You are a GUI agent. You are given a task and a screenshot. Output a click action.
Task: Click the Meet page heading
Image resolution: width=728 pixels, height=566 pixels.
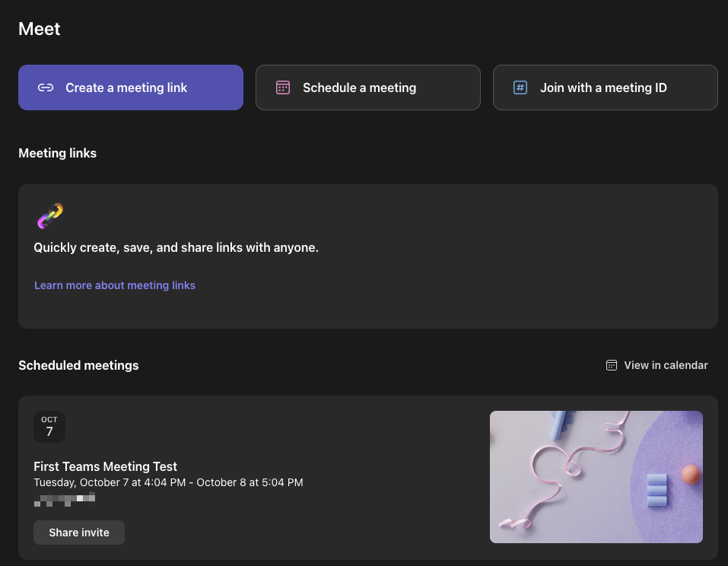click(40, 29)
